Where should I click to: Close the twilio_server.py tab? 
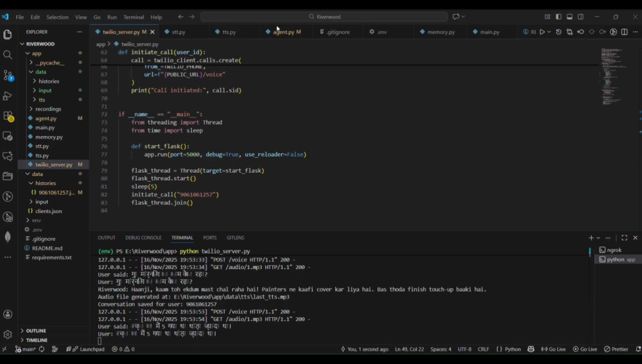point(152,32)
